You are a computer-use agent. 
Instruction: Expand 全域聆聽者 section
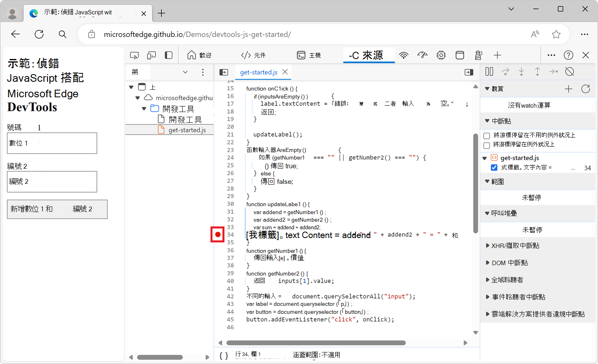(488, 280)
